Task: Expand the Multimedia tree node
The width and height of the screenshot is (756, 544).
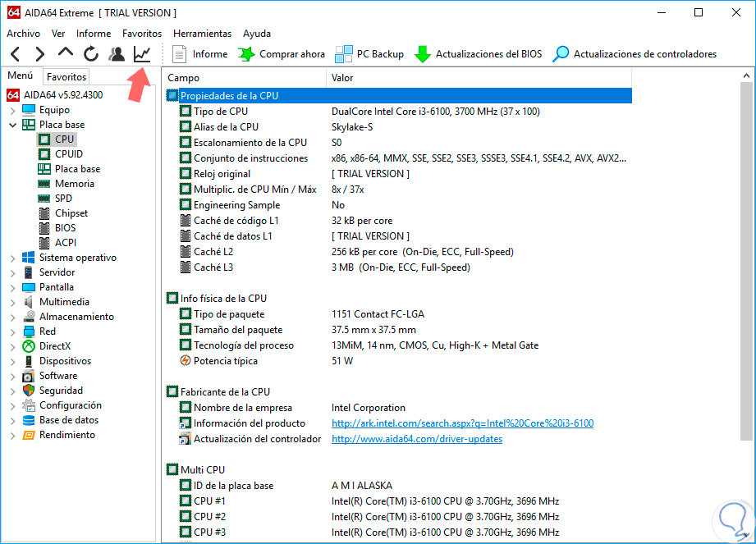Action: [x=12, y=303]
